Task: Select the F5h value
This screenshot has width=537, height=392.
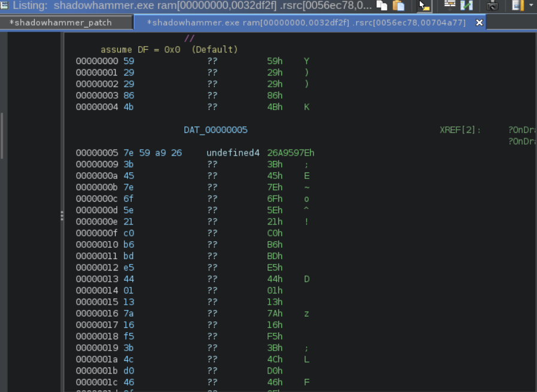Action: pyautogui.click(x=275, y=336)
